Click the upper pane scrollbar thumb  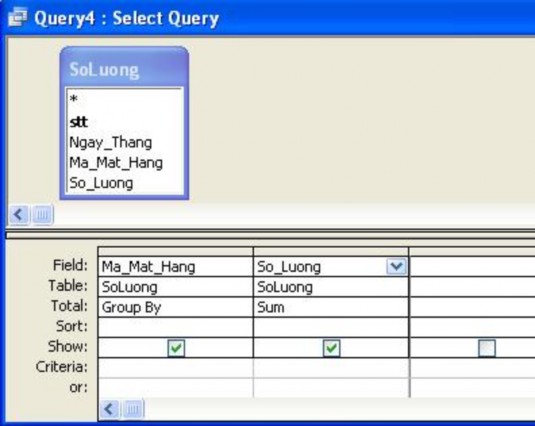tap(42, 215)
